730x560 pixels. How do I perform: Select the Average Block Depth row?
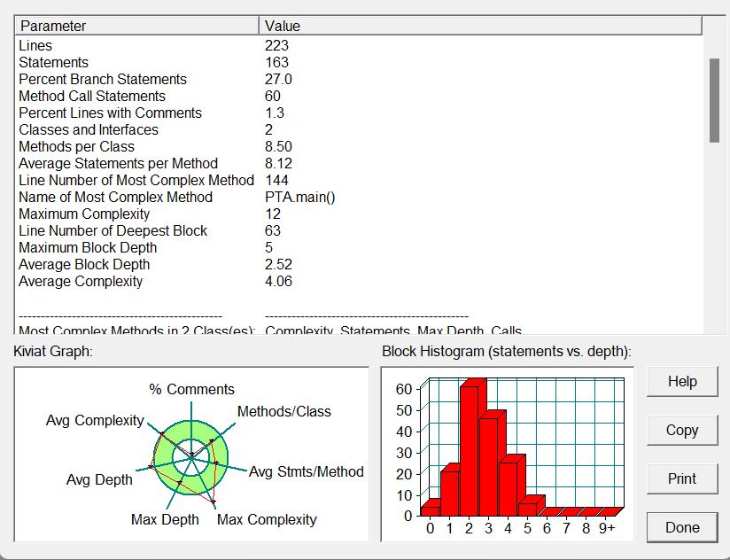pyautogui.click(x=359, y=264)
